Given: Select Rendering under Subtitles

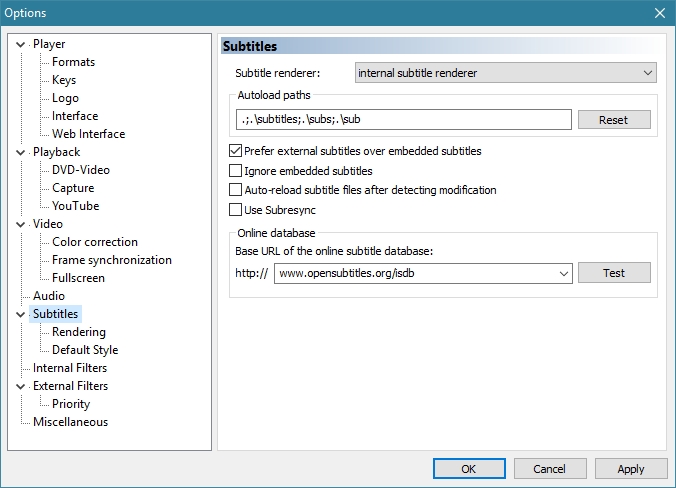Looking at the screenshot, I should pyautogui.click(x=79, y=332).
